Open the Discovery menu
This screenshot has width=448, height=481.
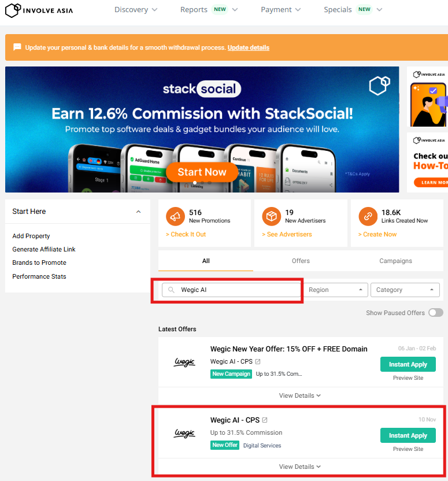point(135,10)
